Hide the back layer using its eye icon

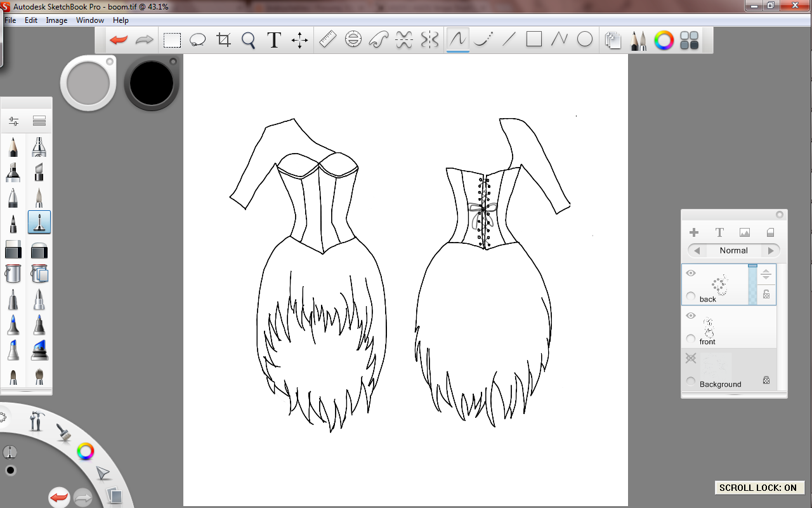(691, 274)
